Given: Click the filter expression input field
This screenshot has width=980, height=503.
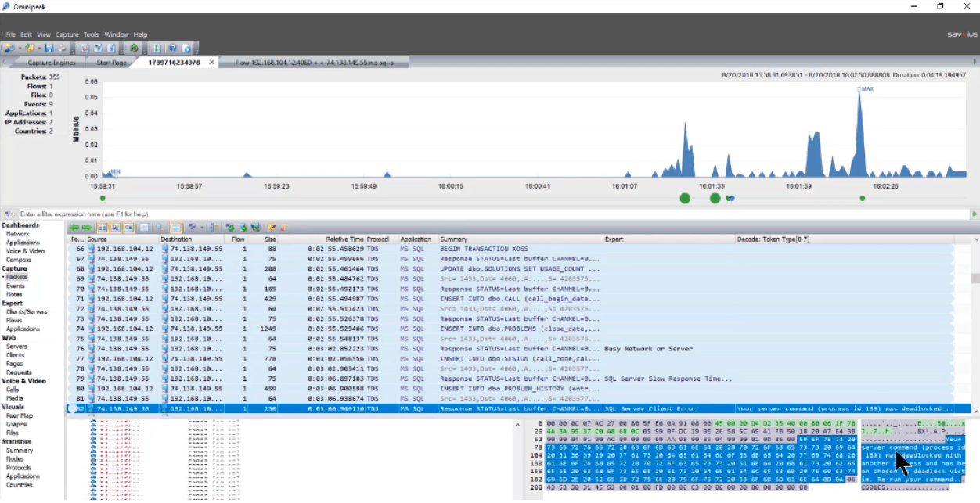Looking at the screenshot, I should [x=470, y=214].
